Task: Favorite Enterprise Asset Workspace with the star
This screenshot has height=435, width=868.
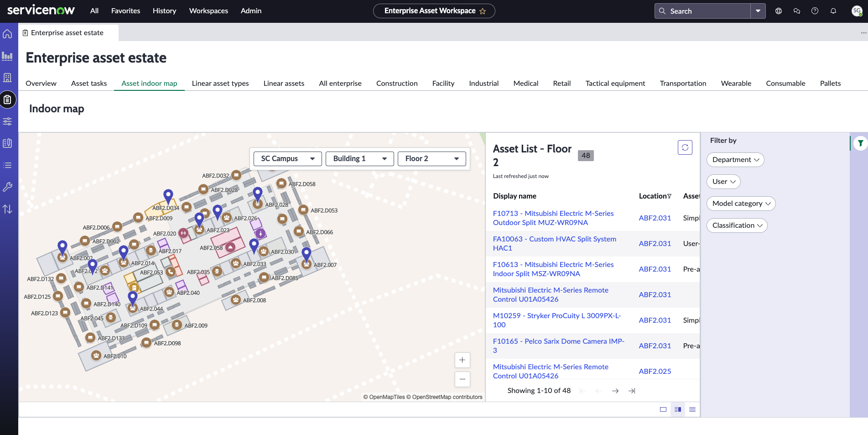Action: tap(483, 11)
